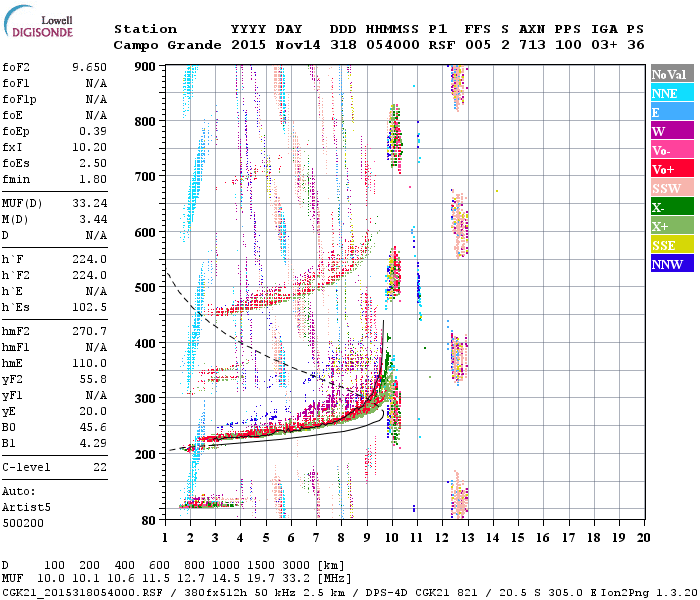Click the AXN value 713
Image resolution: width=700 pixels, height=600 pixels.
(x=532, y=45)
